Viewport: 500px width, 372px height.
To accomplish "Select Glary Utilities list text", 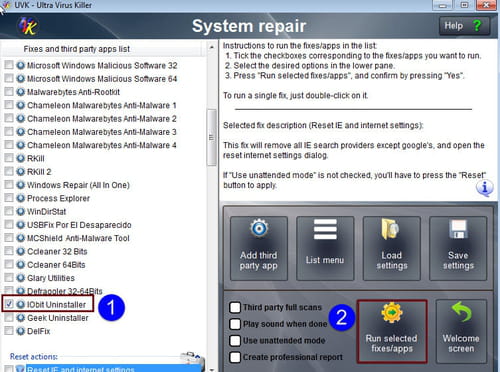I will 51,278.
